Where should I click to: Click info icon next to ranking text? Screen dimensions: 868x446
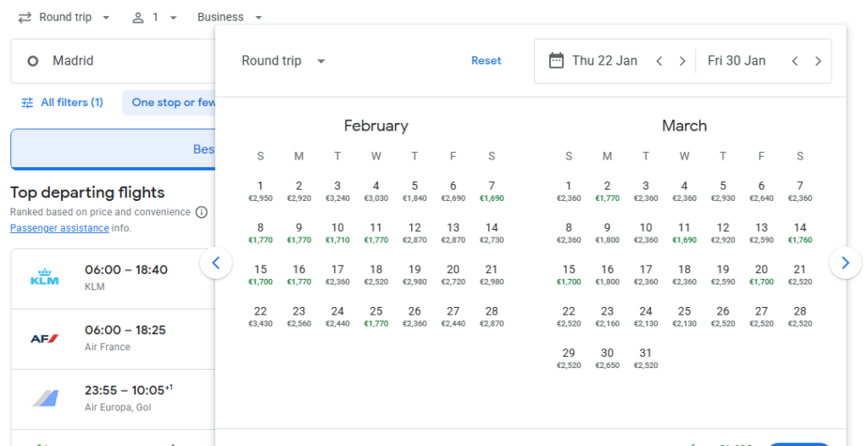tap(201, 212)
